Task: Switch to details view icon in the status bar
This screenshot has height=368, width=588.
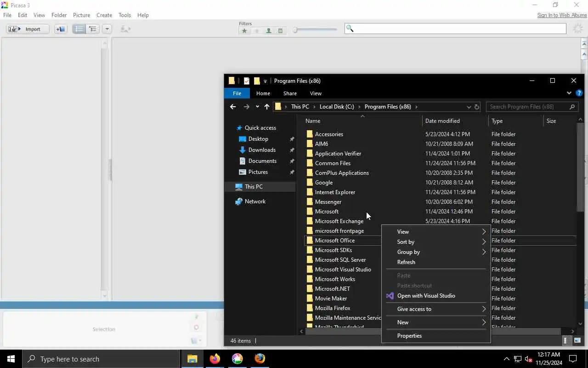Action: pyautogui.click(x=566, y=341)
